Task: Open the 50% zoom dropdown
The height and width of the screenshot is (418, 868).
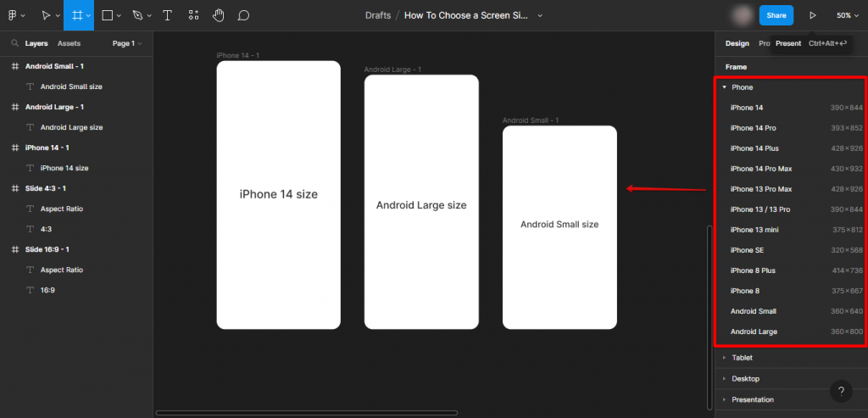Action: pyautogui.click(x=847, y=15)
